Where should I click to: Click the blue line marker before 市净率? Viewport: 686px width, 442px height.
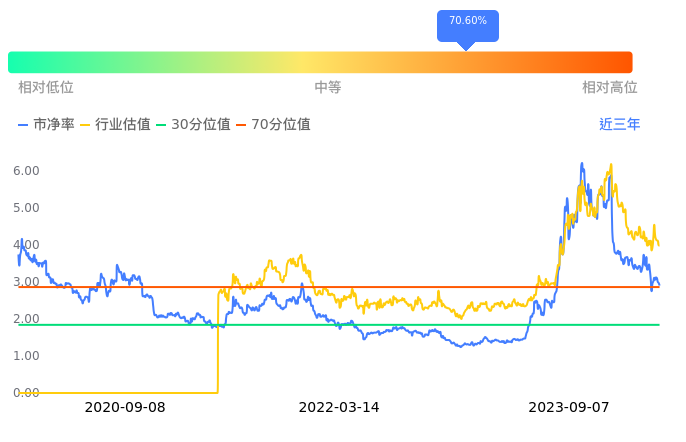click(24, 125)
